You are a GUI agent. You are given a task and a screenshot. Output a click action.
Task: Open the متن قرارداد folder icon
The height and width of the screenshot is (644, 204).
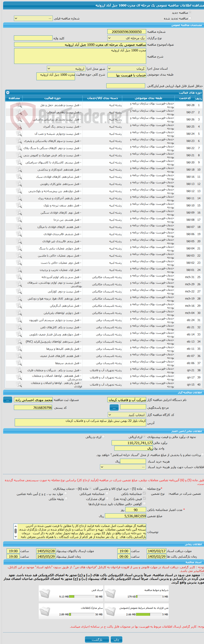pos(110,611)
